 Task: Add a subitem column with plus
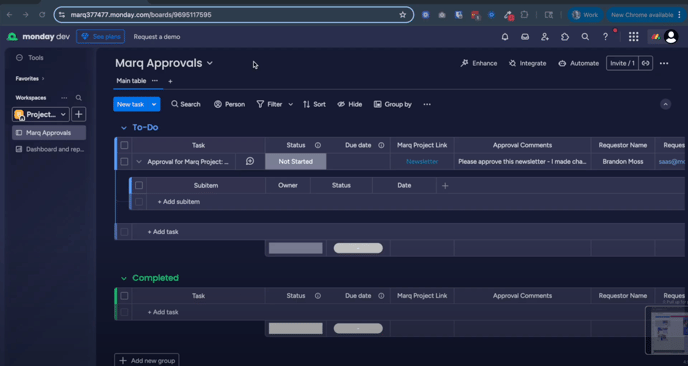[445, 186]
